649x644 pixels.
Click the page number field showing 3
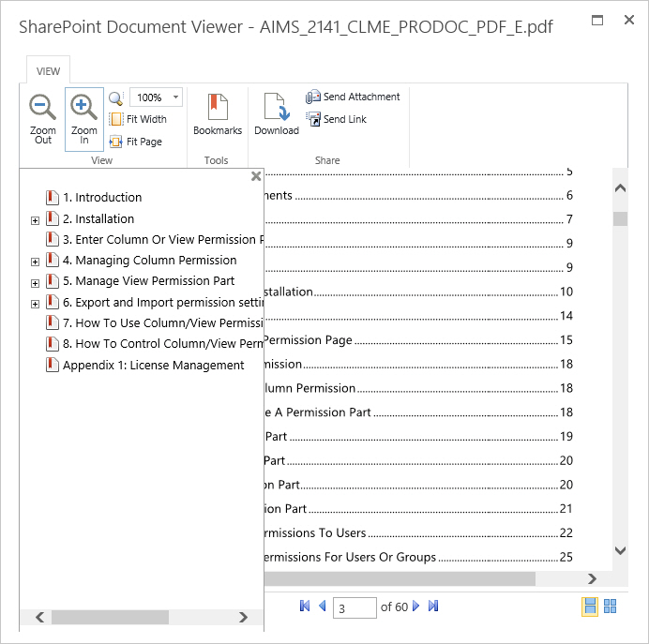point(355,607)
